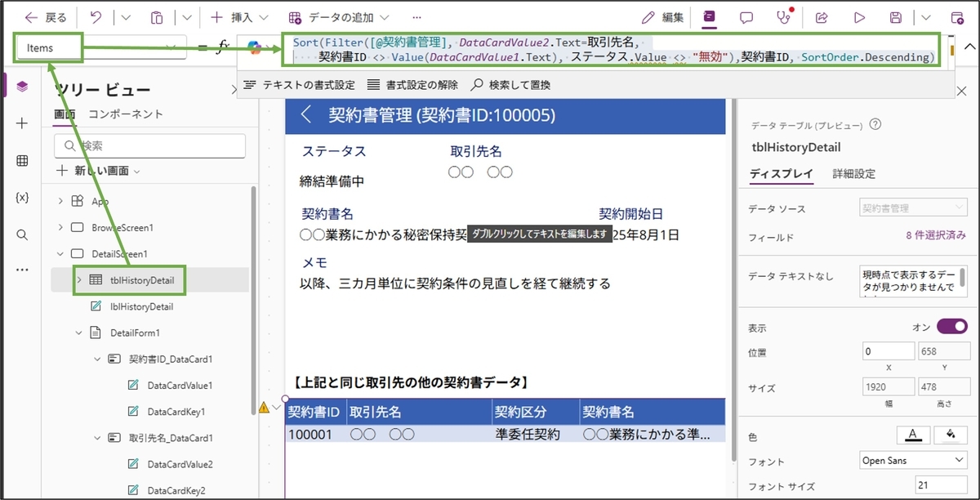The height and width of the screenshot is (500, 980).
Task: Open the Copilot icon in formula bar
Action: pyautogui.click(x=255, y=48)
